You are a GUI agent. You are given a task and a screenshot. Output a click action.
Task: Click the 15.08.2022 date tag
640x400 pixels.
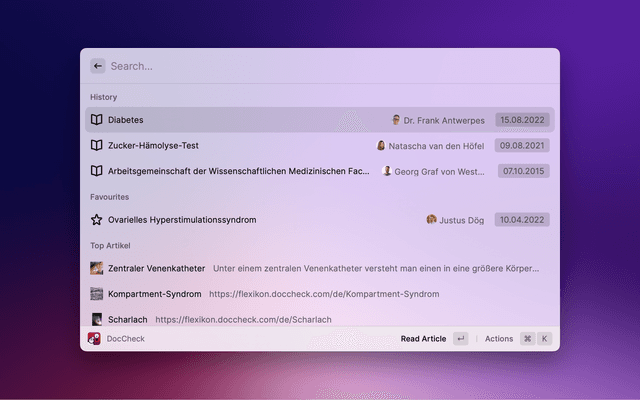point(522,120)
